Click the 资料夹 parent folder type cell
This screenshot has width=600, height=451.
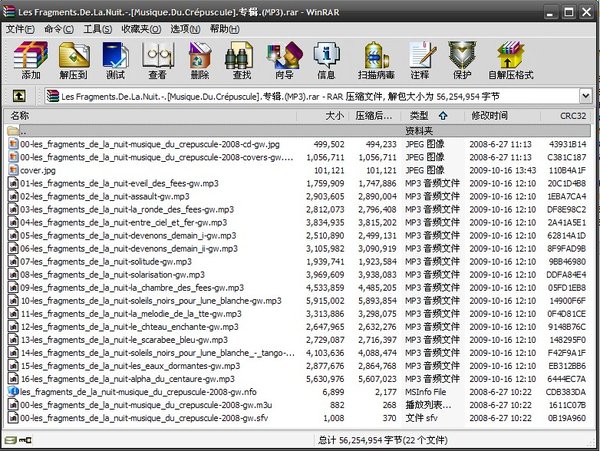coord(419,131)
